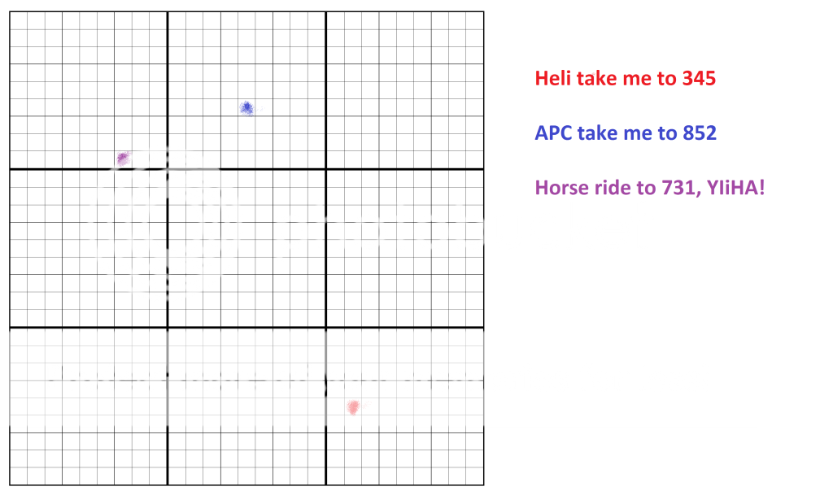
Task: Click the lower-right intersection of thick grid lines
Action: (x=326, y=328)
